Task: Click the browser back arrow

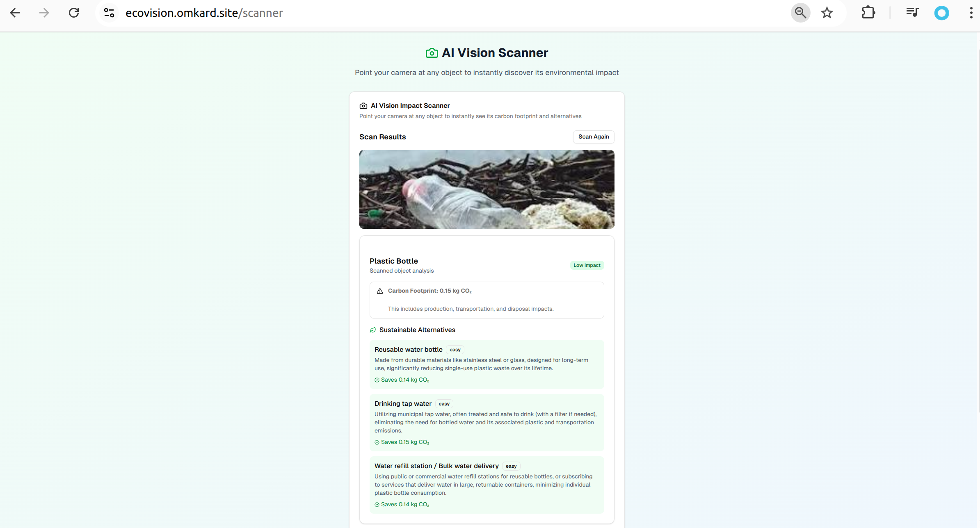Action: tap(15, 13)
